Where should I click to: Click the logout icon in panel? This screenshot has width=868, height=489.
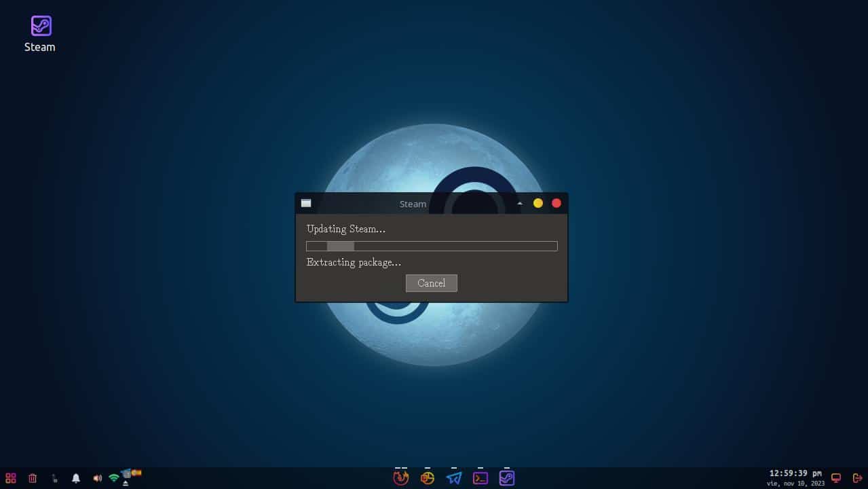(x=857, y=478)
